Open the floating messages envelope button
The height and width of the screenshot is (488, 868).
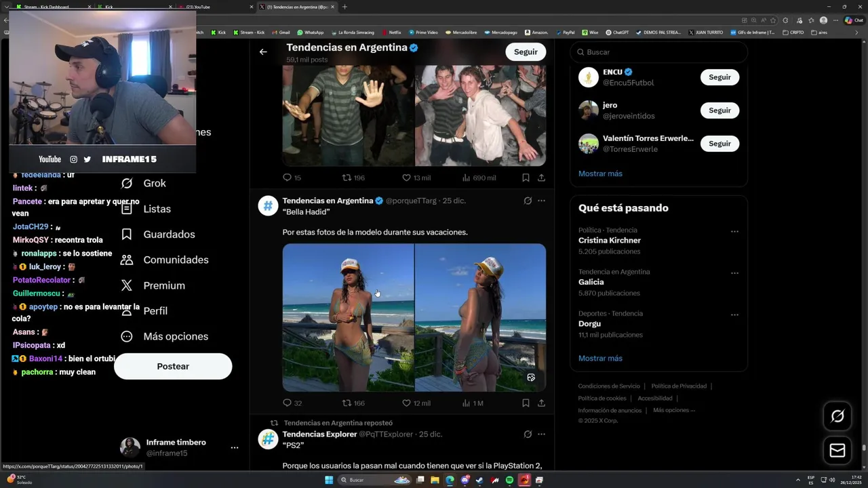click(837, 450)
